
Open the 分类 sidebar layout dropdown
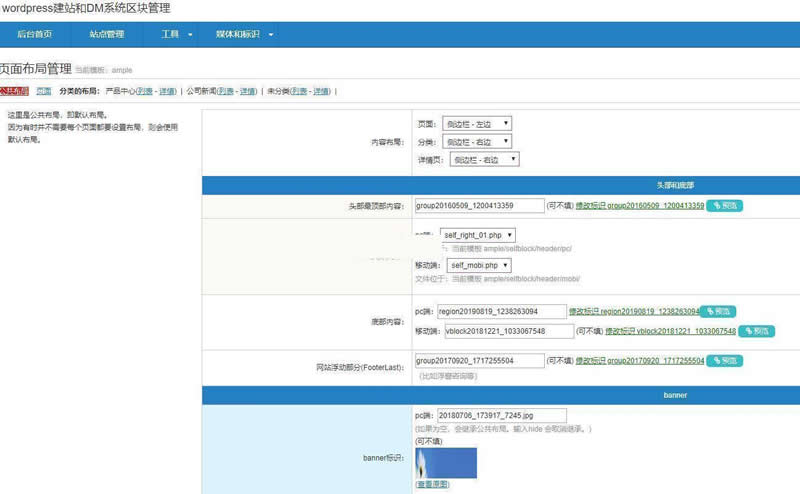pyautogui.click(x=477, y=142)
